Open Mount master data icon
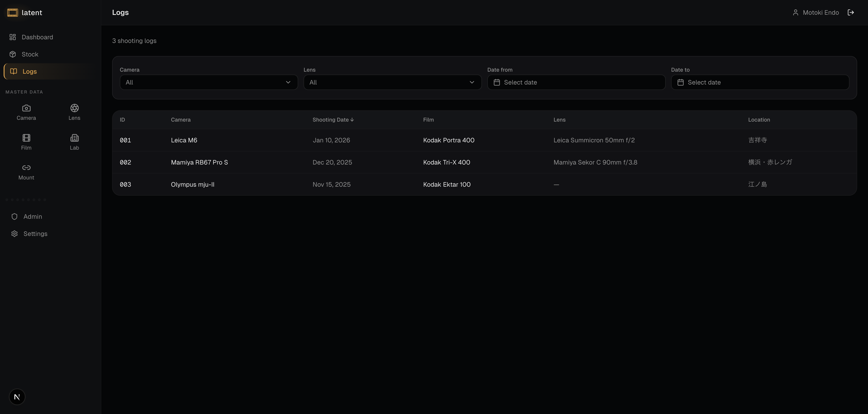Viewport: 868px width, 414px height. pos(26,172)
